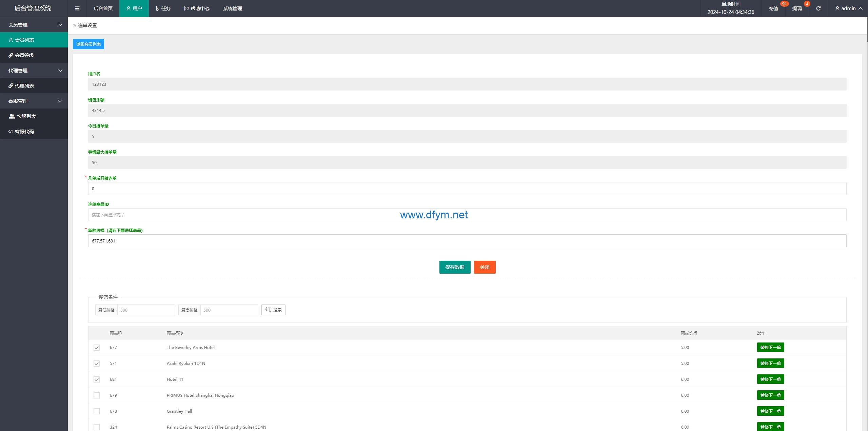Focus the 连单商品ID input field
868x431 pixels.
(x=467, y=215)
